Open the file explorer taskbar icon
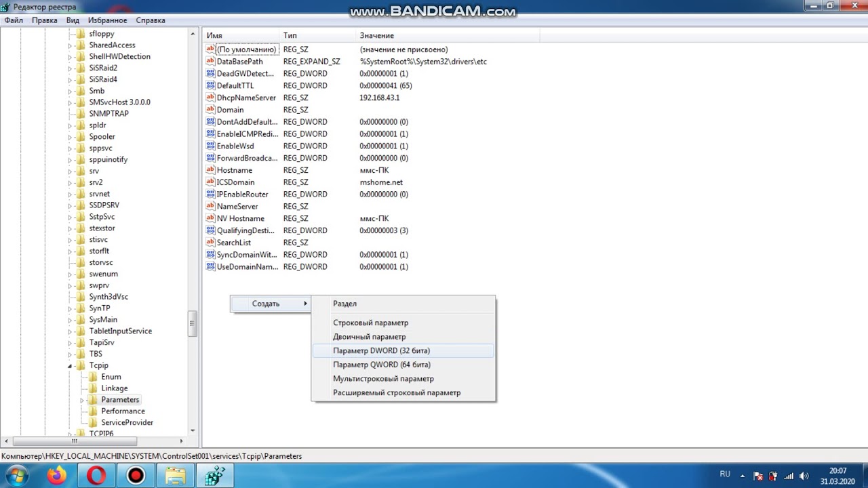Image resolution: width=868 pixels, height=488 pixels. pyautogui.click(x=175, y=476)
